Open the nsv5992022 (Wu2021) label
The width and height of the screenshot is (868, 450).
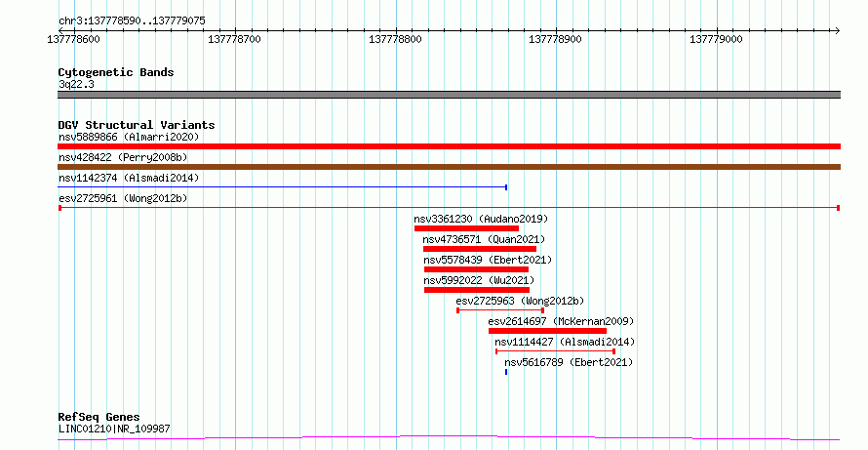point(480,280)
